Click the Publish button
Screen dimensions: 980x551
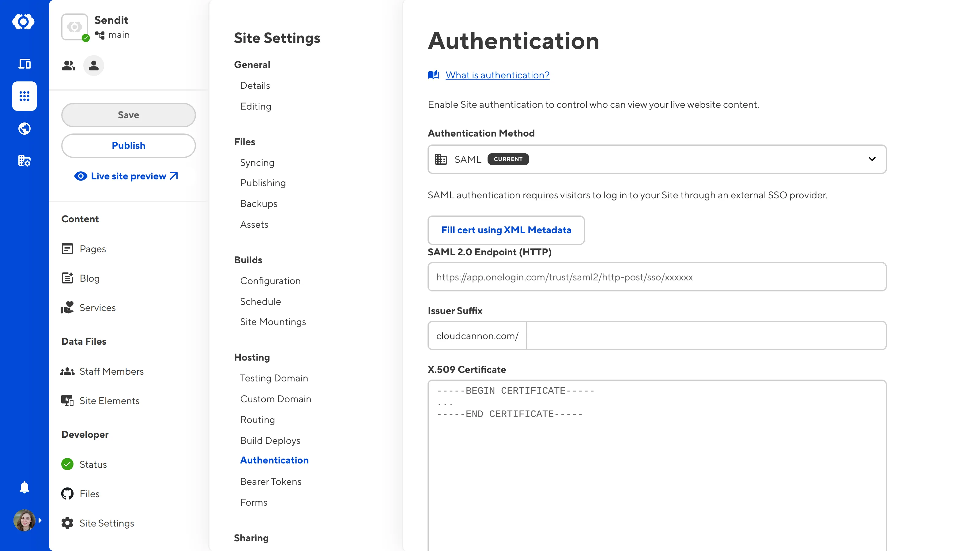tap(128, 145)
